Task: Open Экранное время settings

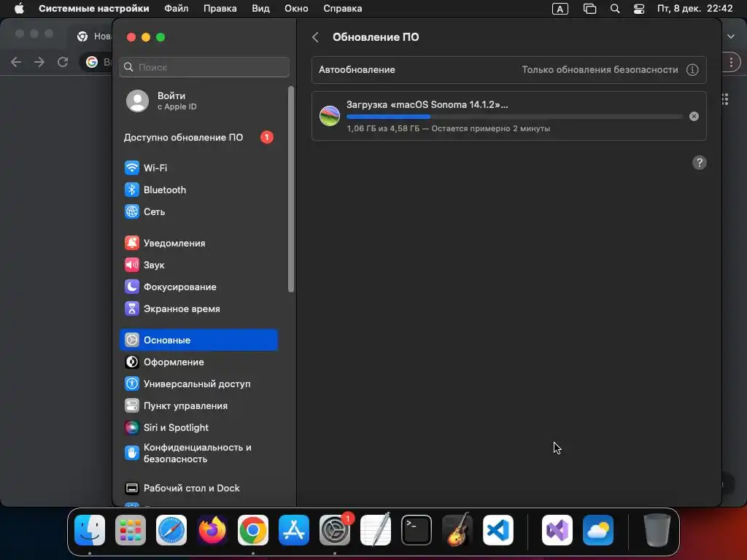Action: [x=198, y=308]
